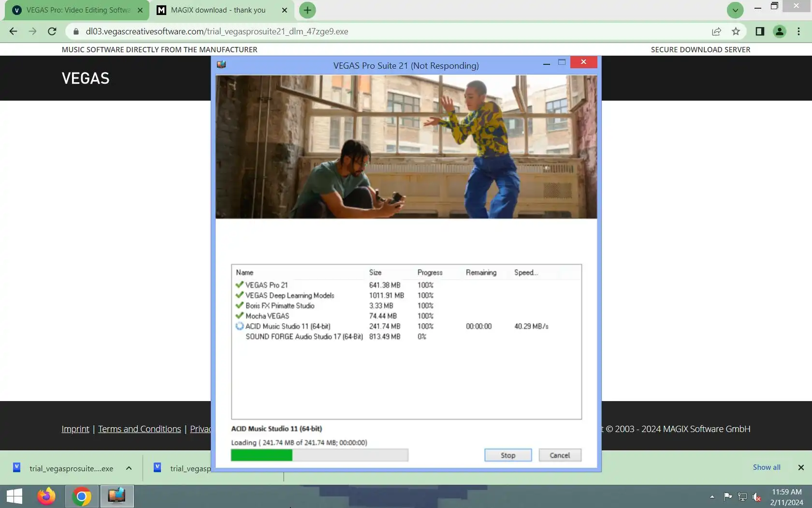
Task: Expand the trial_vegasprosuite download options chevron
Action: pyautogui.click(x=129, y=468)
